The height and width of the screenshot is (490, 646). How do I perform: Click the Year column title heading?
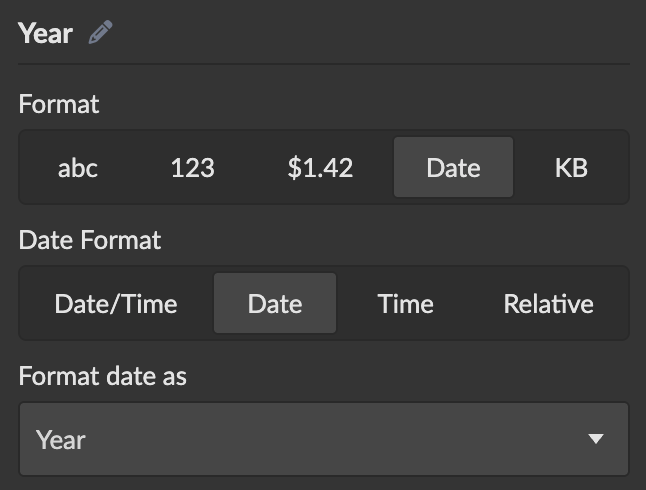coord(45,33)
